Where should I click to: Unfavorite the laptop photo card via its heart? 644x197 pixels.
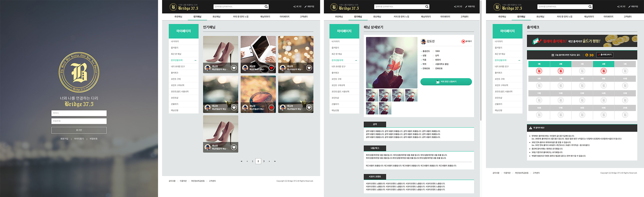272,68
